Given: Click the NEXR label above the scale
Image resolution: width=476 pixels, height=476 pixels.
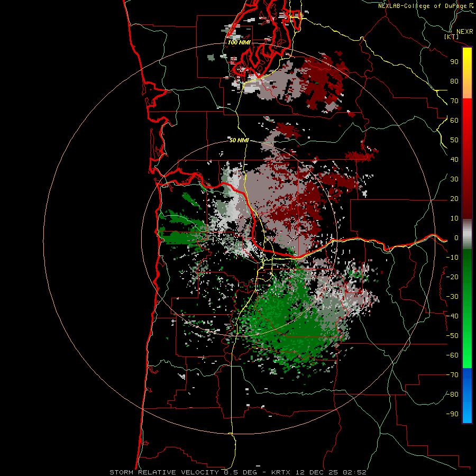Looking at the screenshot, I should 465,32.
